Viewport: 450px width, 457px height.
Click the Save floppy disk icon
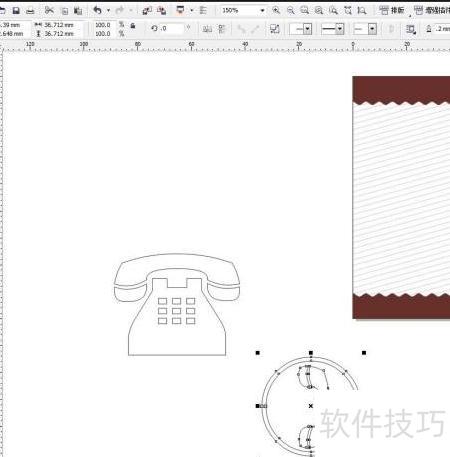click(16, 11)
